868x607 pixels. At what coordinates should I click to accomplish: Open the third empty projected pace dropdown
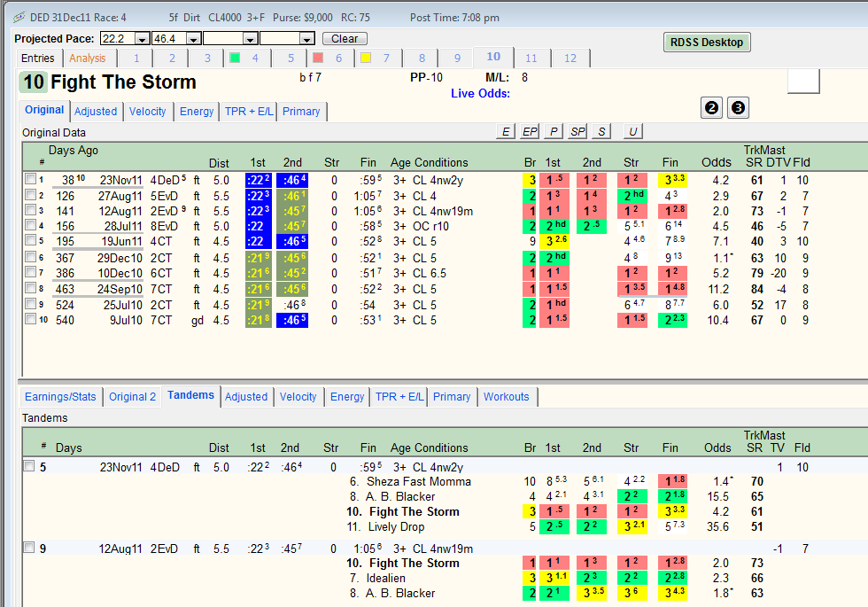[x=250, y=39]
